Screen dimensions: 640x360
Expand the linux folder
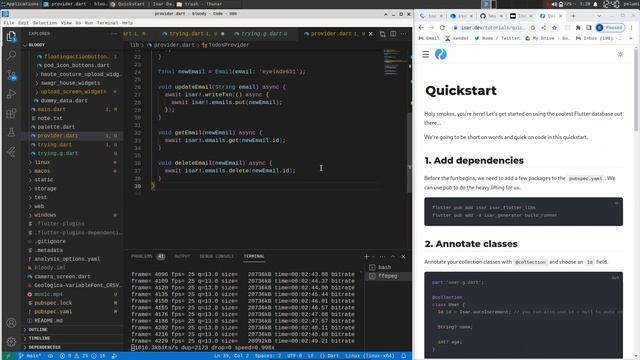coord(42,162)
